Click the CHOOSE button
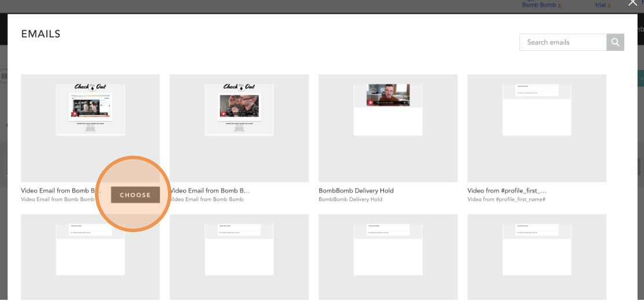Image resolution: width=644 pixels, height=301 pixels. point(135,195)
